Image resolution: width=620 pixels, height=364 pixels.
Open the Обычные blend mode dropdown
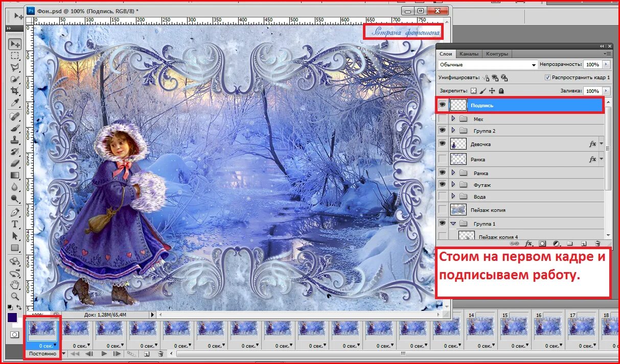click(488, 65)
